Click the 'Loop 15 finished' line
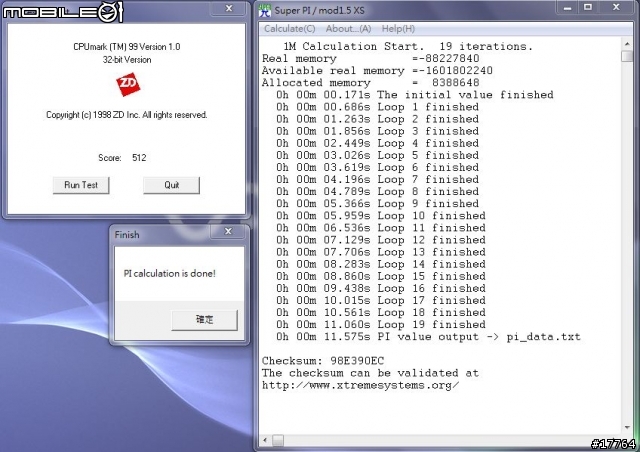Image resolution: width=640 pixels, height=452 pixels. 381,276
